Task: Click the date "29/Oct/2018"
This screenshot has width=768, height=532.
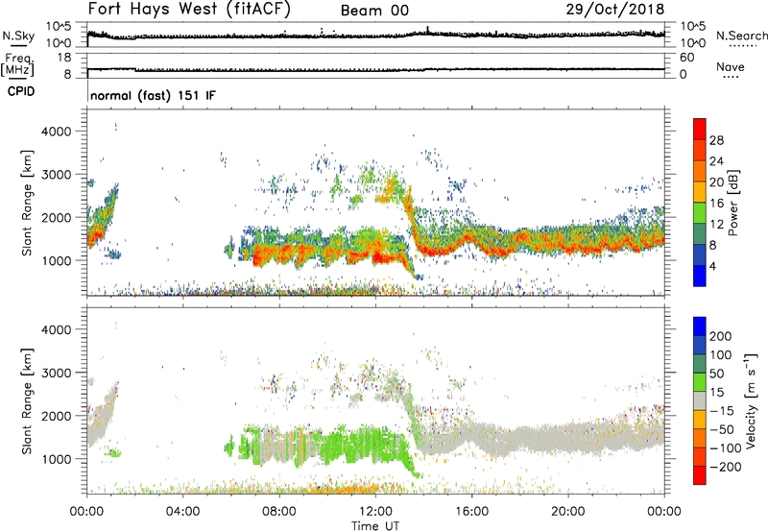Action: 615,9
